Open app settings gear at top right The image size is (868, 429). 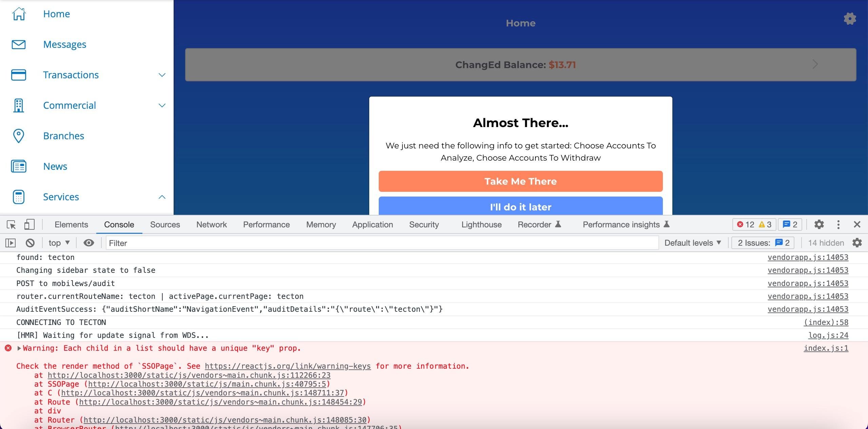850,19
